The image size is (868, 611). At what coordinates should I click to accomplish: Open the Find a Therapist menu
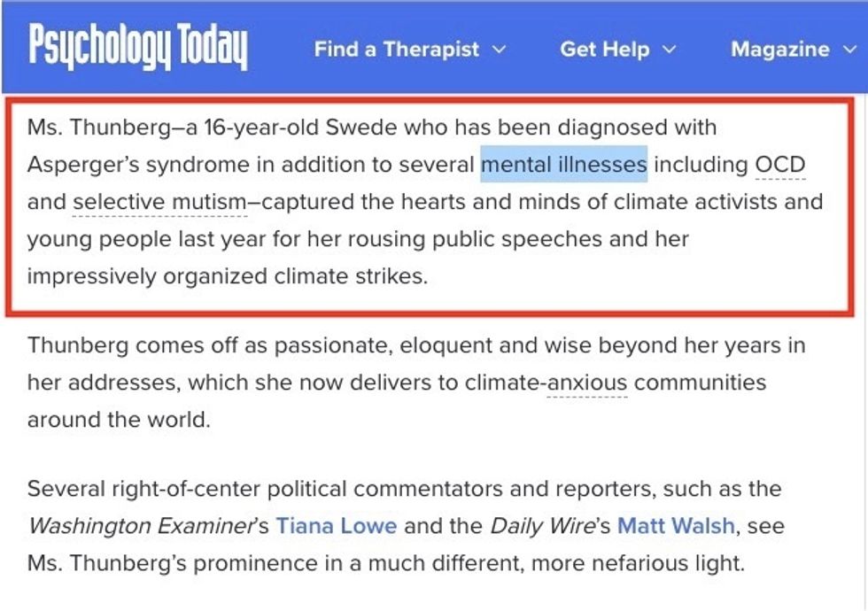click(397, 50)
